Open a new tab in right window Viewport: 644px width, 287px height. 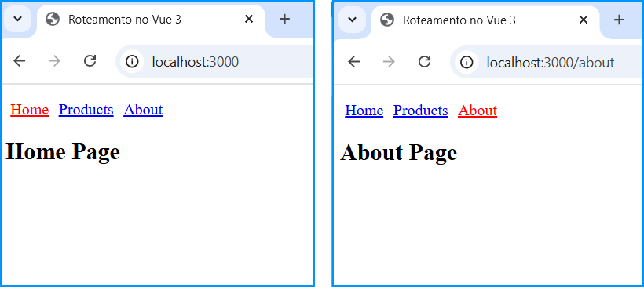619,20
